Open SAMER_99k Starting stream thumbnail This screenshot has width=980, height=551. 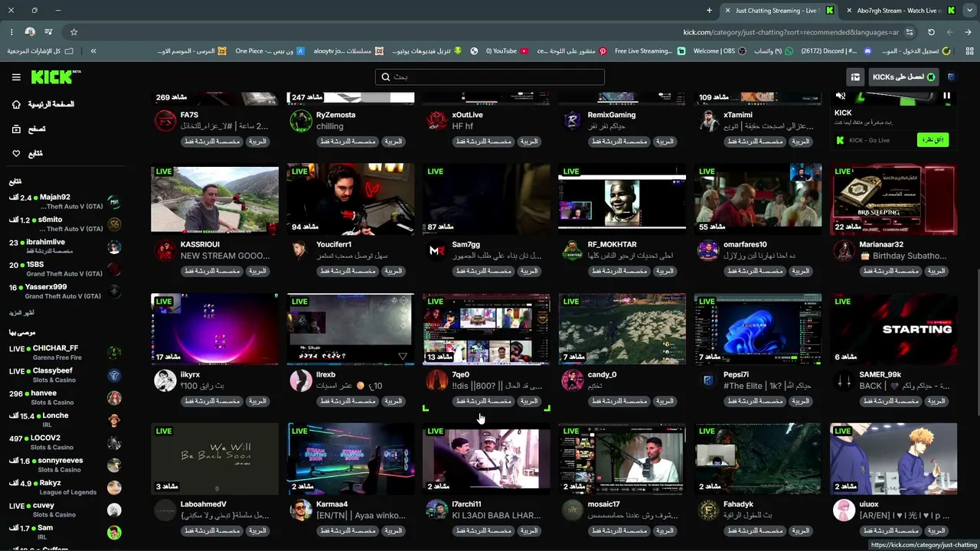(x=893, y=329)
